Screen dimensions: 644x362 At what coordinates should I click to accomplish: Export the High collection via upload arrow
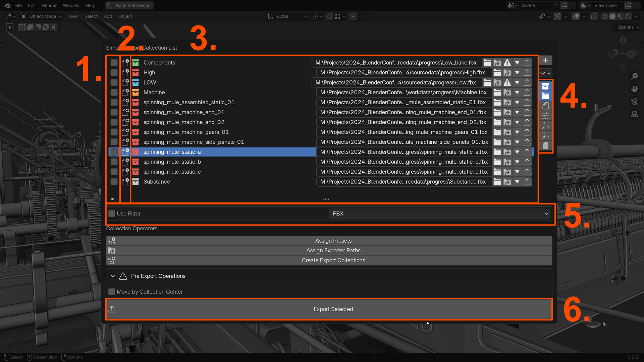[527, 72]
